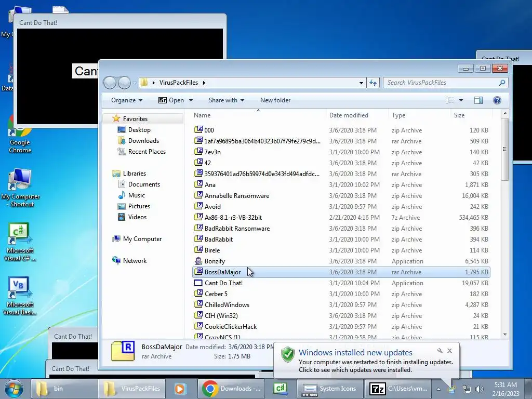Open Microsoft Visual C# desktop shortcut
The height and width of the screenshot is (399, 532).
point(20,242)
